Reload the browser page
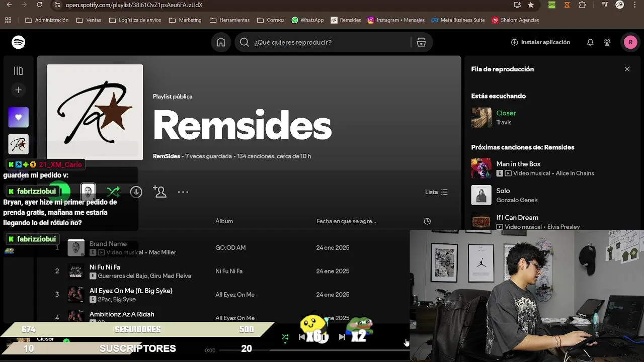This screenshot has width=644, height=362. (x=40, y=5)
